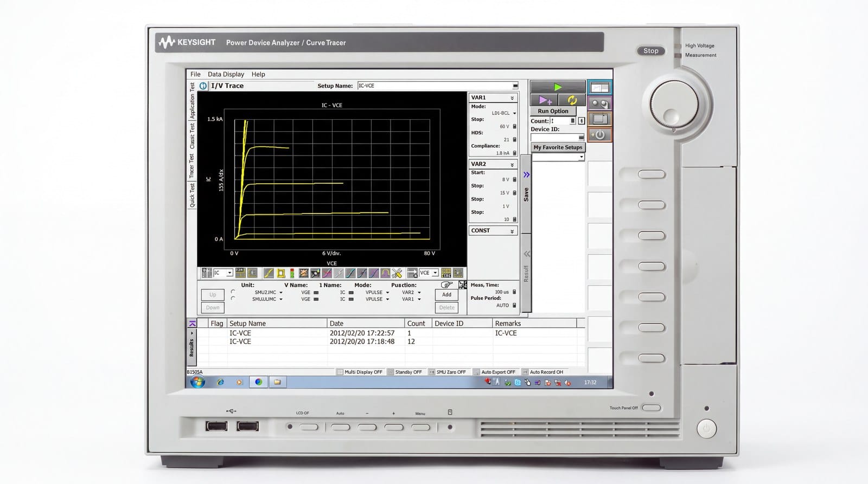Open the VCE axis dropdown in graph toolbar

point(435,273)
